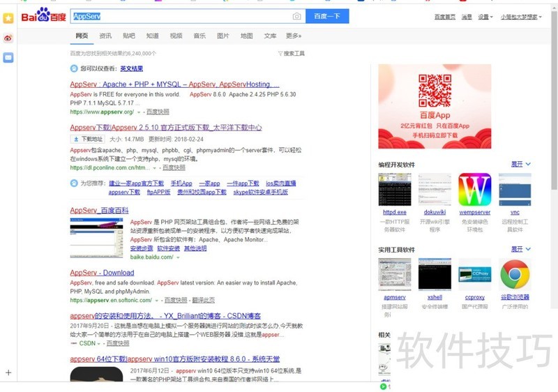Open the apmserv software thumbnail
The height and width of the screenshot is (392, 558).
click(395, 274)
